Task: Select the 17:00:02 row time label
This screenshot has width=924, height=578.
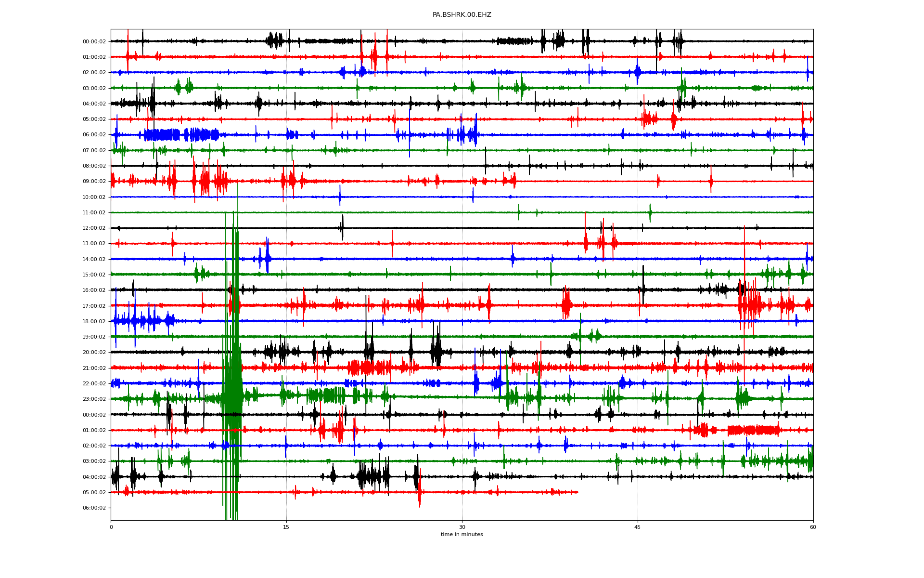Action: tap(94, 306)
